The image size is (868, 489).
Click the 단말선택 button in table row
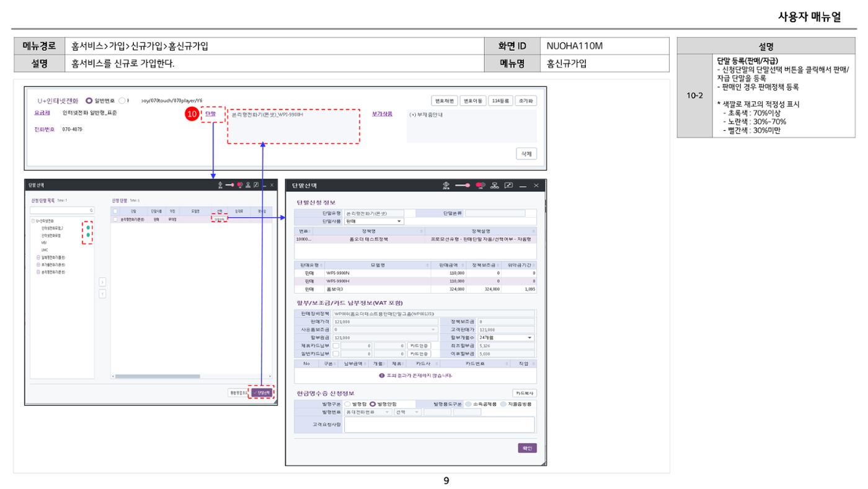pos(219,219)
